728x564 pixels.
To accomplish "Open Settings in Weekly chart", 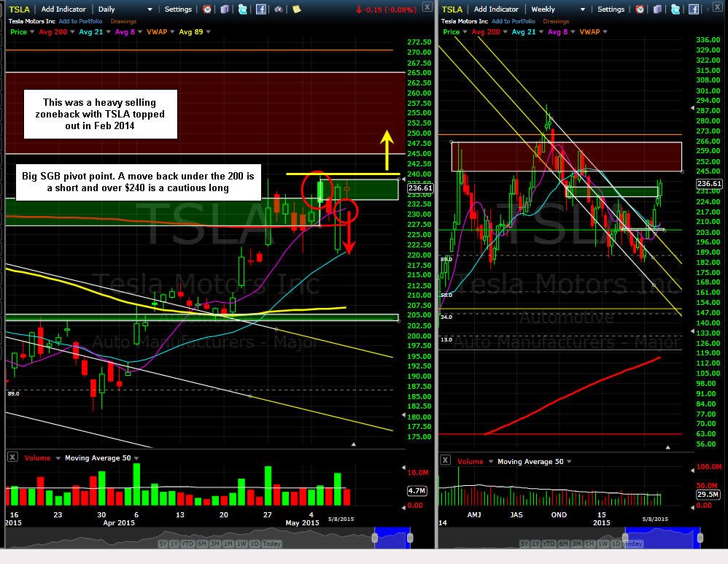I will (x=611, y=9).
